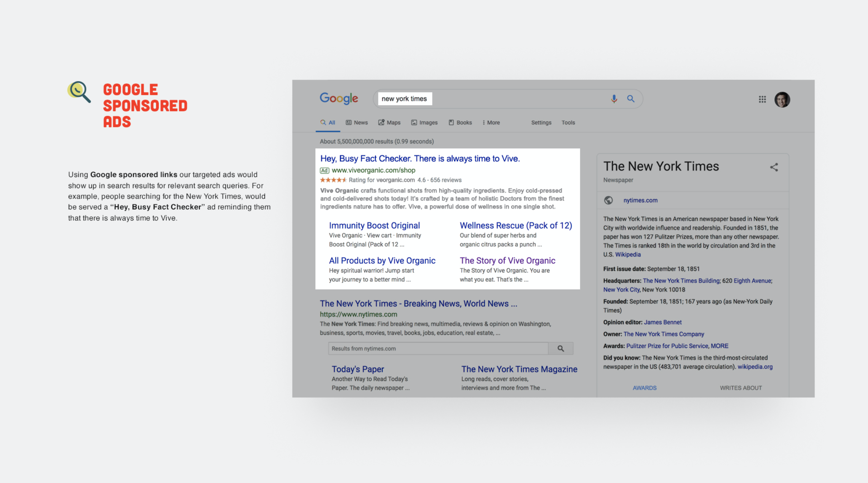Screen dimensions: 868x483
Task: Open the Books search tab
Action: 461,123
